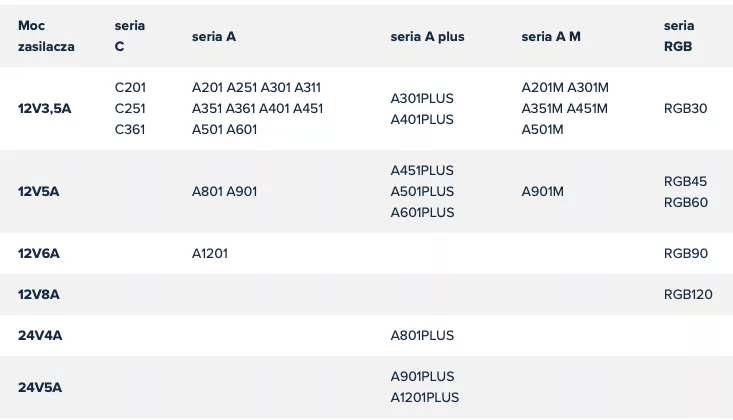Click the A801PLUS cell
Image resolution: width=733 pixels, height=420 pixels.
pyautogui.click(x=422, y=336)
